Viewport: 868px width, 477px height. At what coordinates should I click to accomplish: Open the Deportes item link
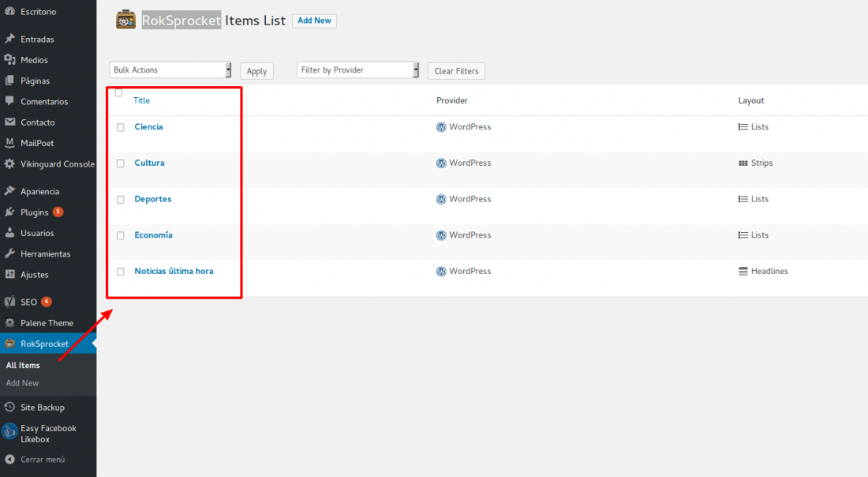click(x=153, y=199)
